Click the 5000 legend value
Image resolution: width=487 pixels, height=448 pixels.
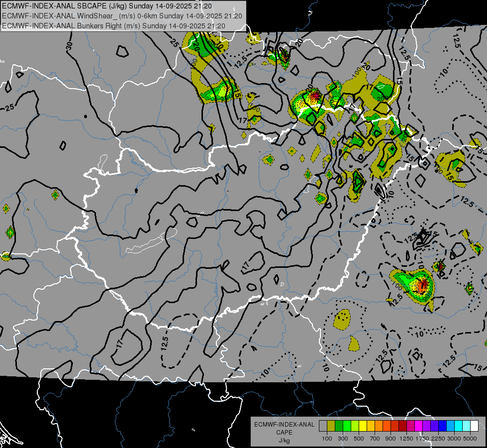(x=470, y=439)
